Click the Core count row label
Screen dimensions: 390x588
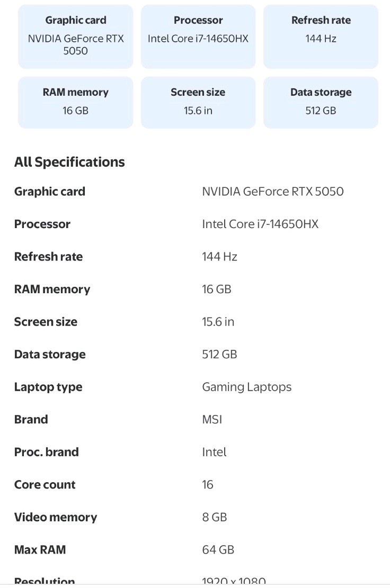pyautogui.click(x=45, y=484)
